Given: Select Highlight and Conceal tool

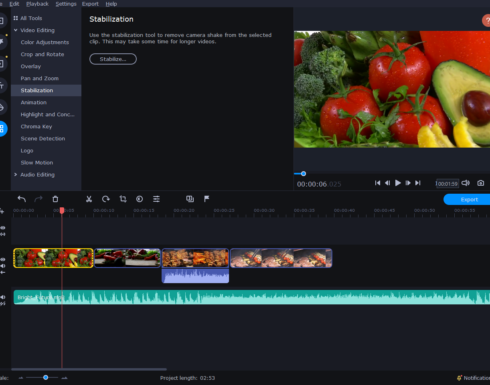Looking at the screenshot, I should click(47, 115).
